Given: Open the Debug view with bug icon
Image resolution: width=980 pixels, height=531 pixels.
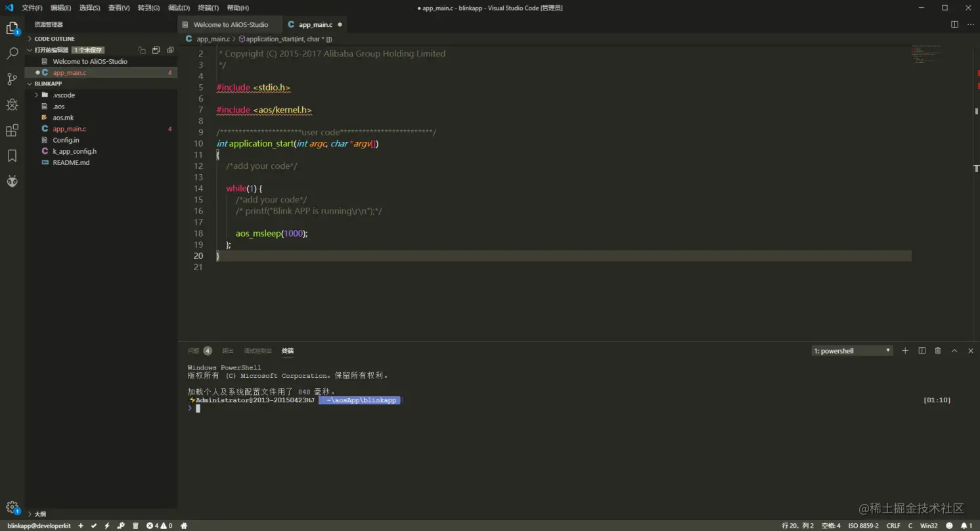Looking at the screenshot, I should (x=12, y=104).
